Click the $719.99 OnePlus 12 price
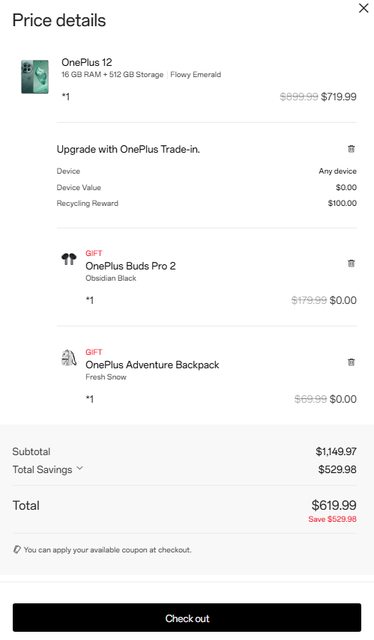374x640 pixels. pyautogui.click(x=338, y=97)
